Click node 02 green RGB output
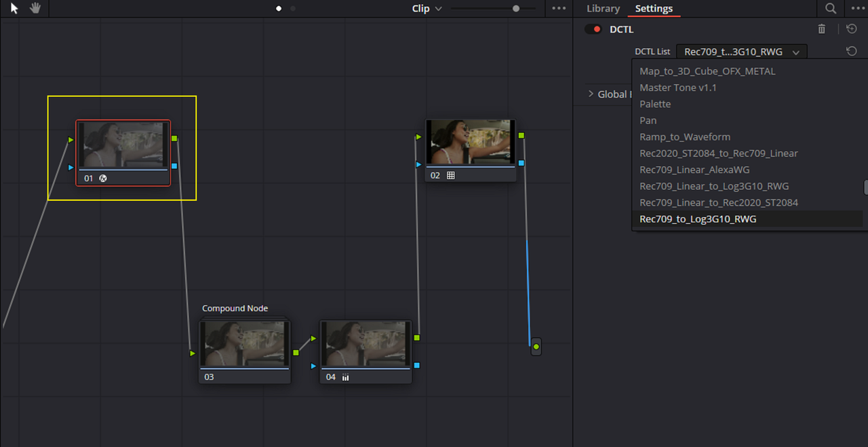This screenshot has height=447, width=868. (x=521, y=136)
